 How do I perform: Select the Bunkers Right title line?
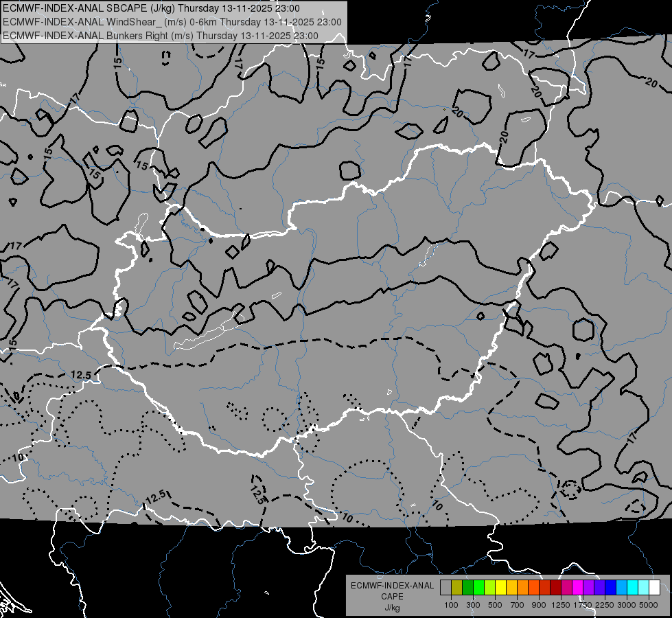[161, 36]
